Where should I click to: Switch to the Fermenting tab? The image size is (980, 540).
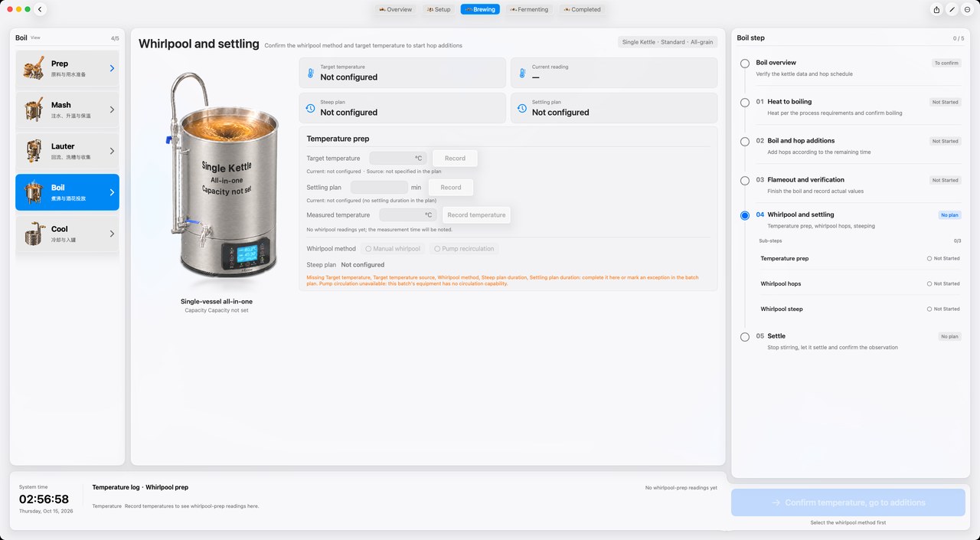click(x=529, y=9)
